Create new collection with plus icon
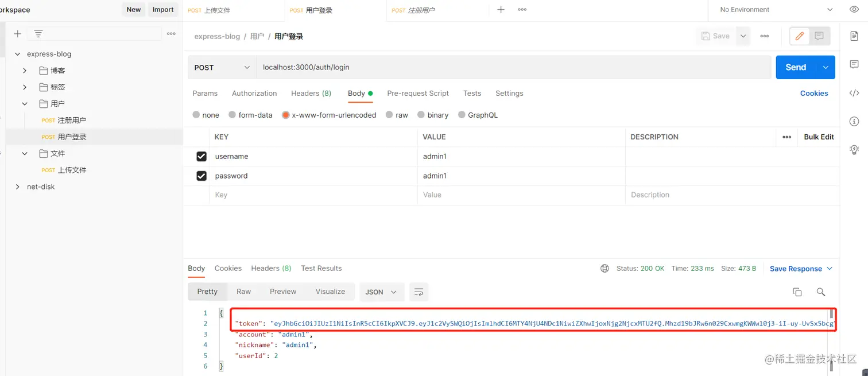The width and height of the screenshot is (868, 376). [17, 34]
